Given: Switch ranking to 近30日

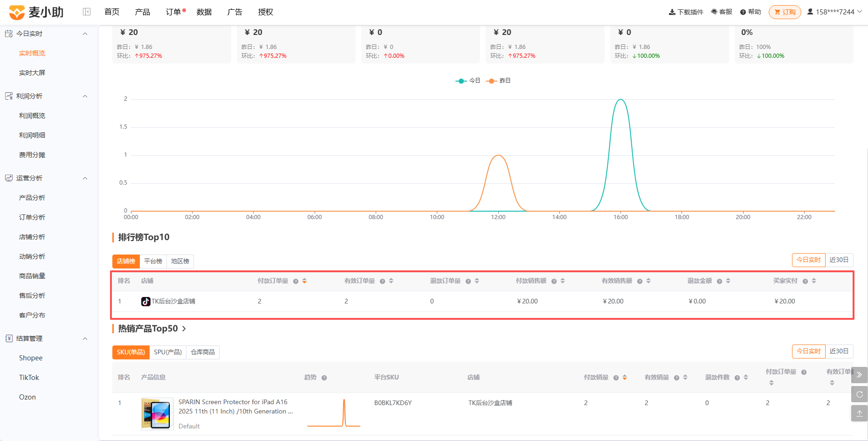Looking at the screenshot, I should (839, 260).
